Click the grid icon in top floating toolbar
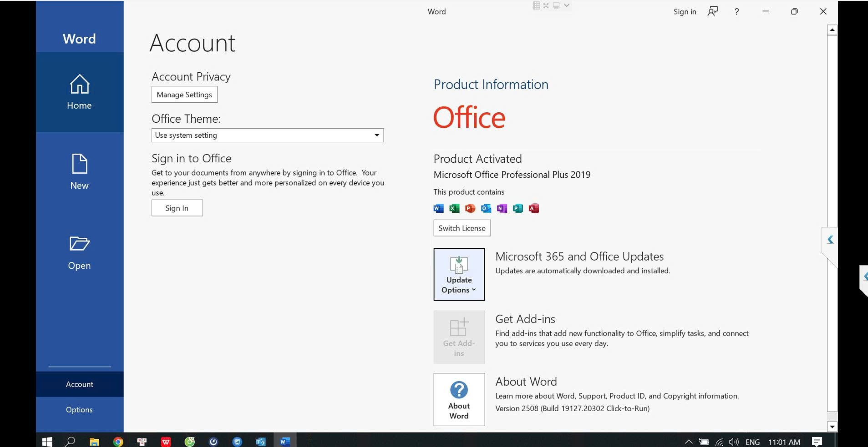868x447 pixels. pos(536,5)
